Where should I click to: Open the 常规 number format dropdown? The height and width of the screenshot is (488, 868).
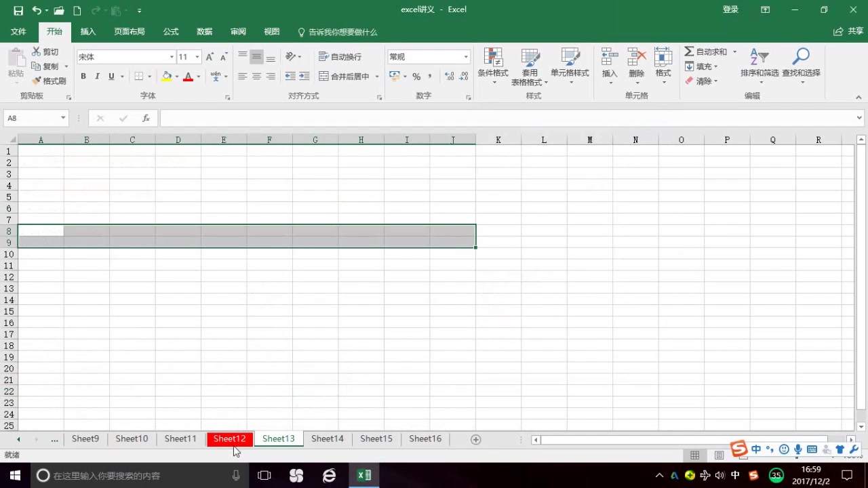coord(465,56)
